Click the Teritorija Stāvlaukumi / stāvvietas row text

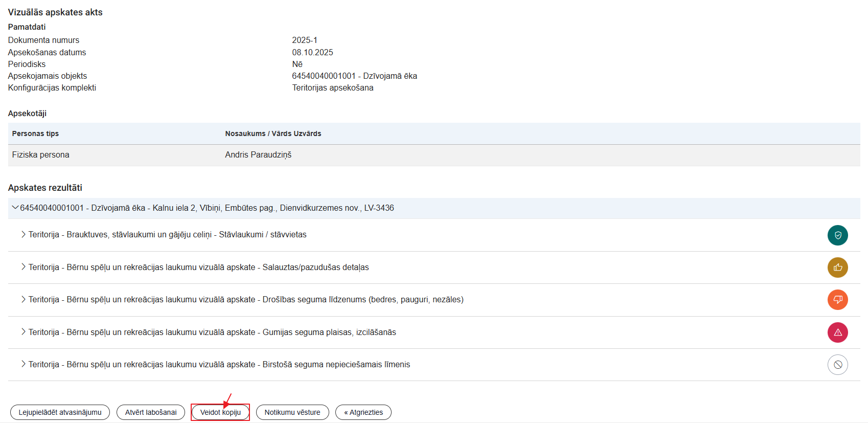167,235
